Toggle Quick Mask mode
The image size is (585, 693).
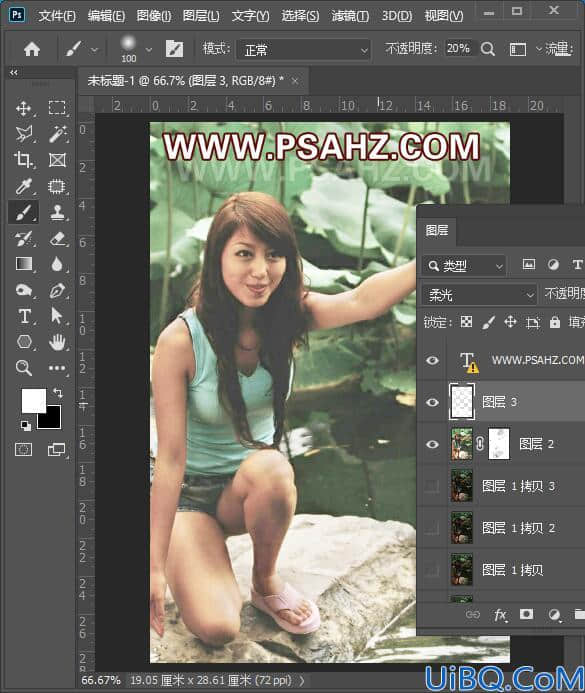click(x=24, y=450)
